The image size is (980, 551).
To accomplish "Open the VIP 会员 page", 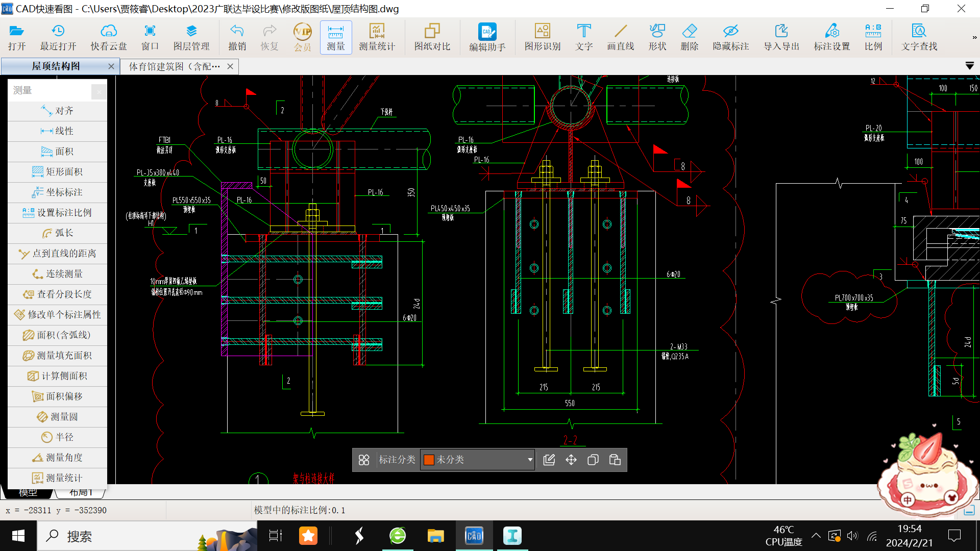I will point(303,38).
